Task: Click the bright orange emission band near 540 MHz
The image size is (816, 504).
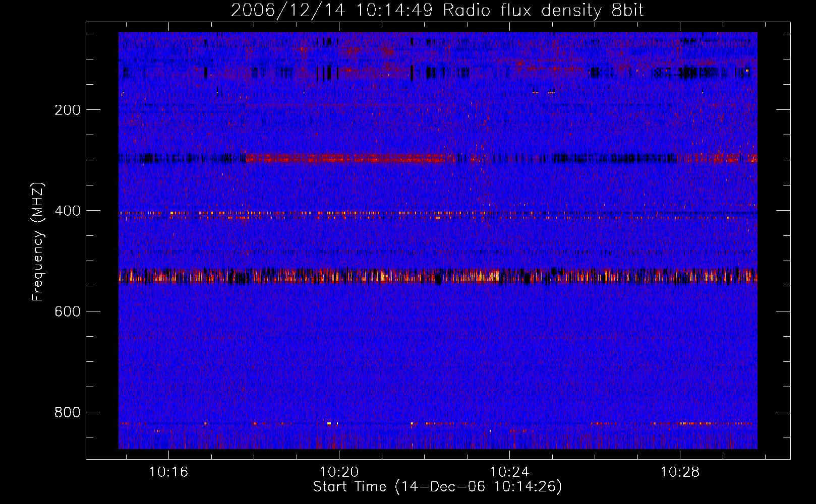Action: tap(438, 276)
